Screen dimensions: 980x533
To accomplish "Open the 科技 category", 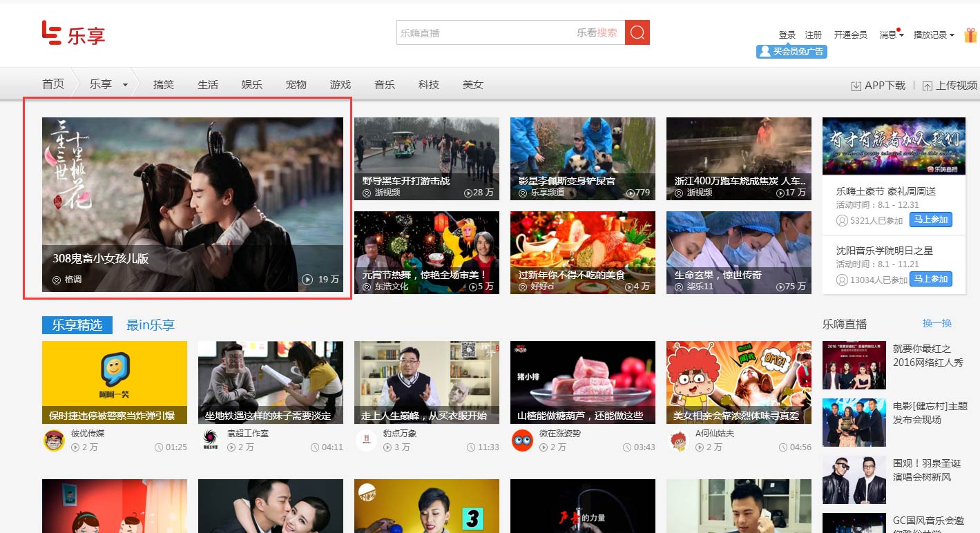I will click(429, 84).
